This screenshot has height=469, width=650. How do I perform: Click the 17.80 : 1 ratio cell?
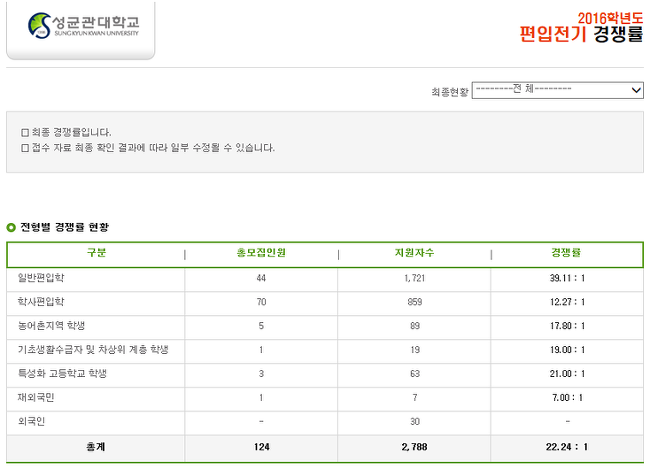567,326
